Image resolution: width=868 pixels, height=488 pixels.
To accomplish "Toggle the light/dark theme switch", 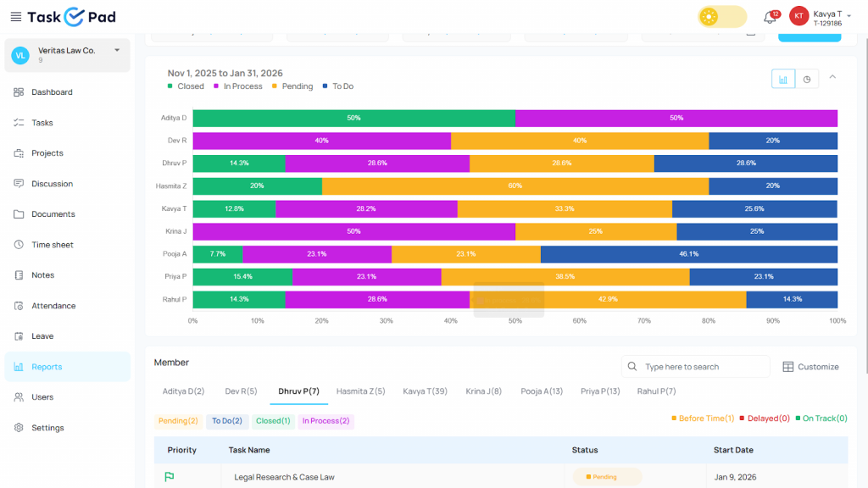I will (722, 17).
